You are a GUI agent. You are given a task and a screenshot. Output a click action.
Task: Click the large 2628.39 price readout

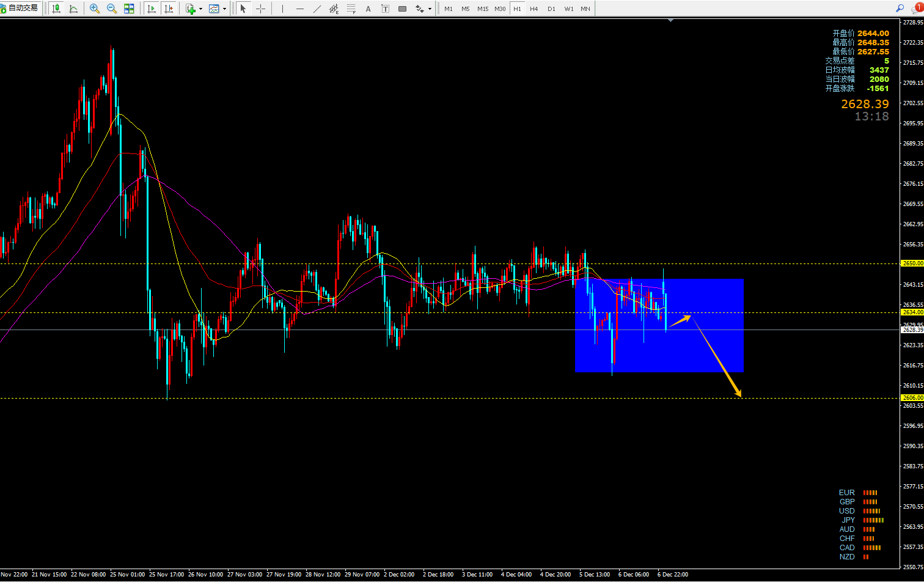click(865, 104)
